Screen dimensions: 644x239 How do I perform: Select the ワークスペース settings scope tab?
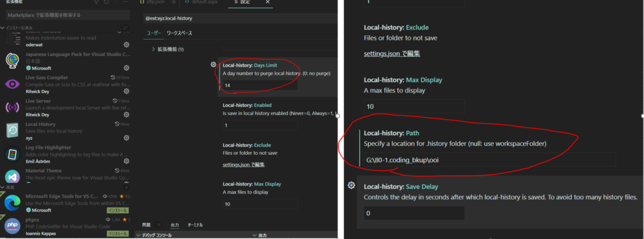tap(179, 33)
